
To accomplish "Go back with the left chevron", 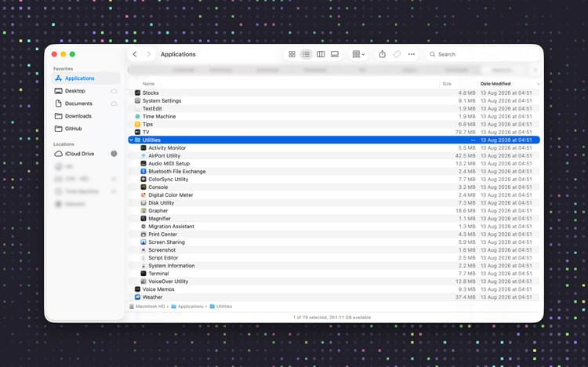I will pyautogui.click(x=135, y=54).
